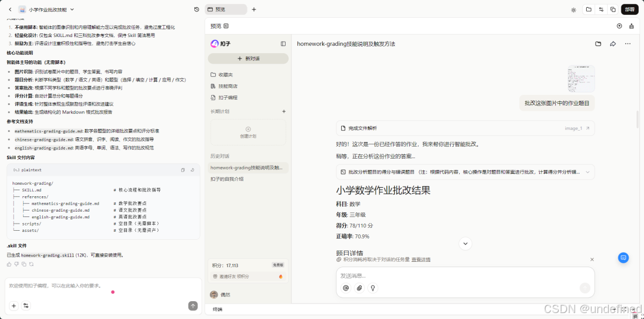644x319 pixels.
Task: Open sliders settings icon beside 部署
Action: click(x=601, y=10)
